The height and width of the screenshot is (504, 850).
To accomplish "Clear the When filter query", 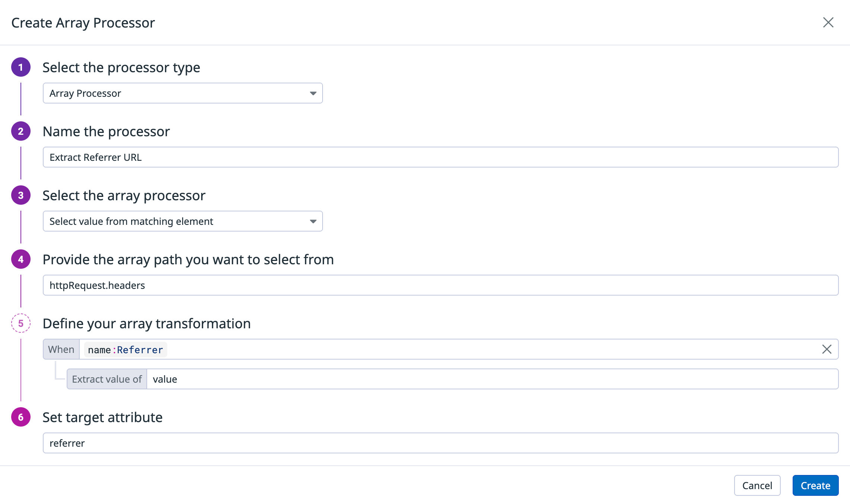I will click(827, 349).
